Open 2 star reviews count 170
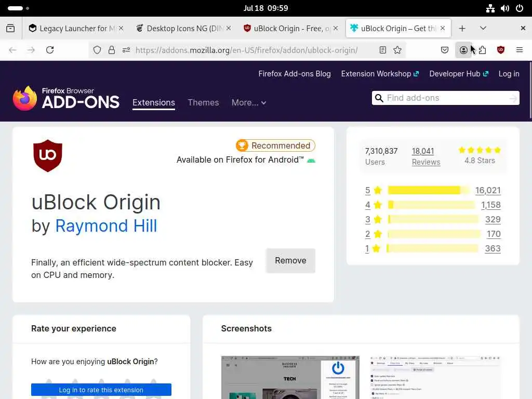 (x=494, y=234)
